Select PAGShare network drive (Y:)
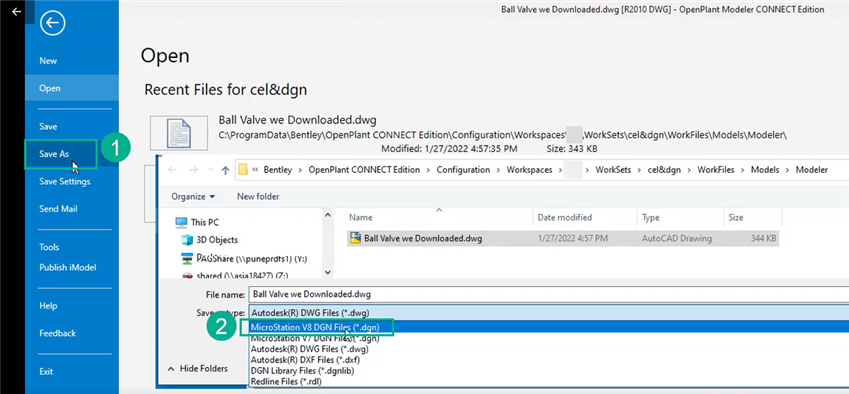Image resolution: width=849 pixels, height=394 pixels. point(252,258)
